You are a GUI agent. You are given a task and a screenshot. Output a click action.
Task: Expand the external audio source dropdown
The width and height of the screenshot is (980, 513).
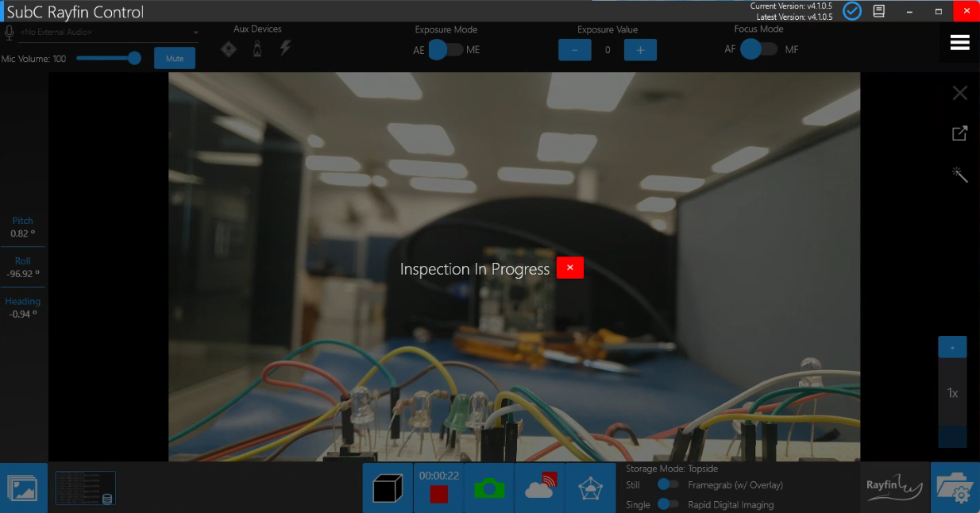tap(195, 33)
